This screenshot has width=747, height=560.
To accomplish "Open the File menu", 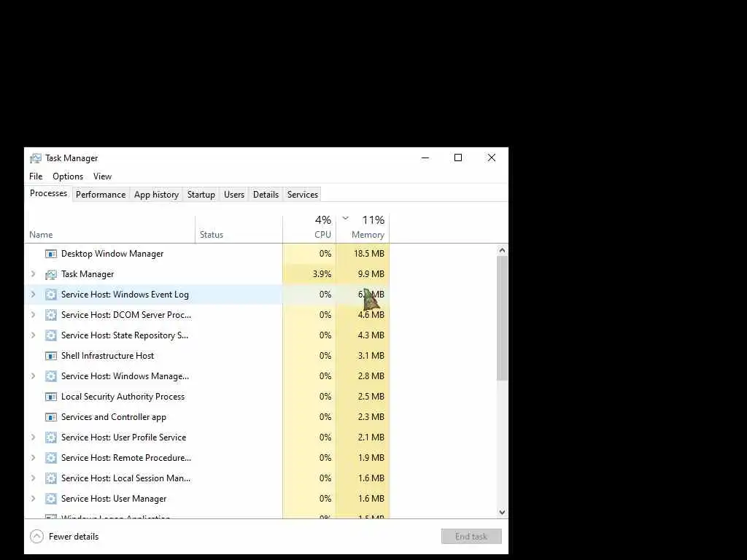I will (x=36, y=176).
